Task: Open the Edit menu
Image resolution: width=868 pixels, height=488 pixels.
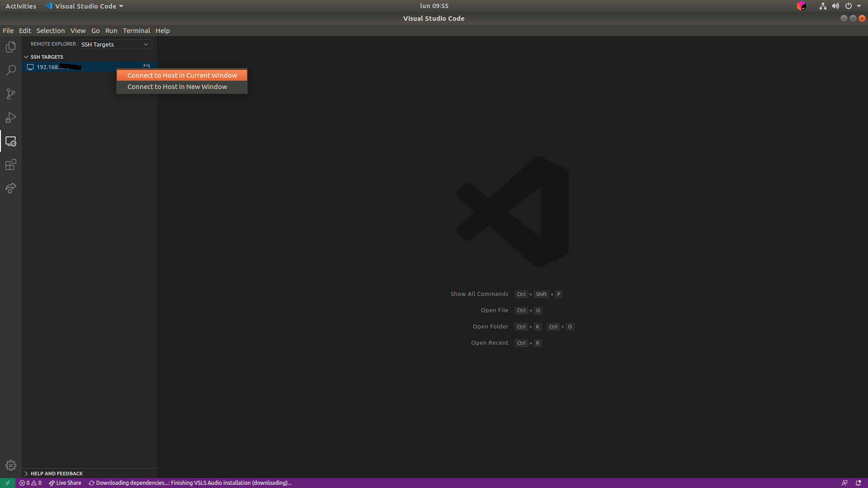Action: (x=25, y=31)
